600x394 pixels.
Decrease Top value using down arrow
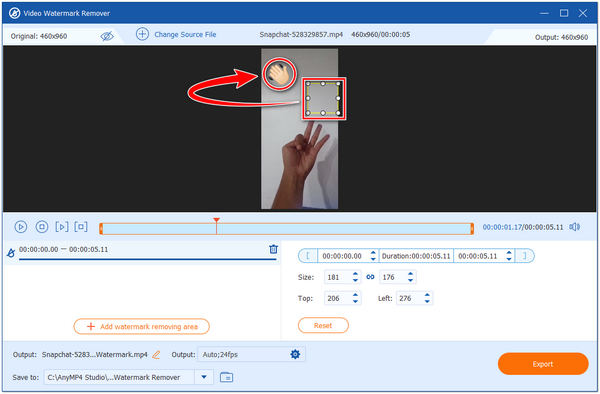(x=355, y=302)
